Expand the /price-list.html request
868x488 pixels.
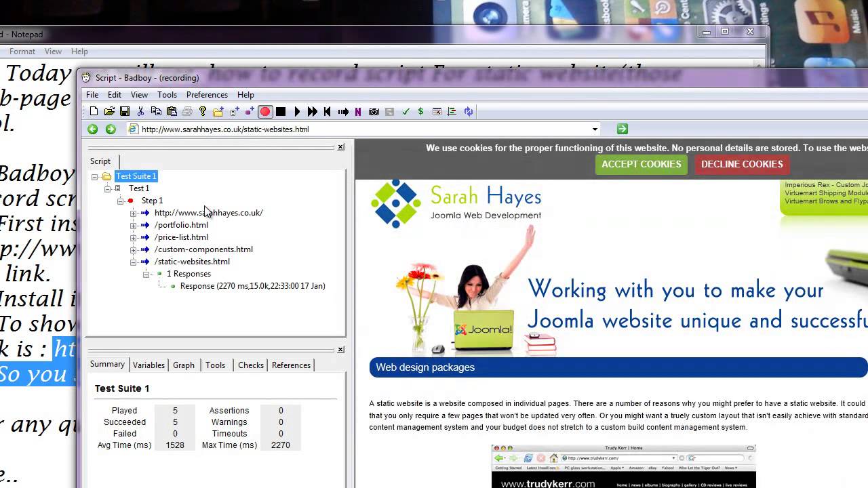coord(134,237)
